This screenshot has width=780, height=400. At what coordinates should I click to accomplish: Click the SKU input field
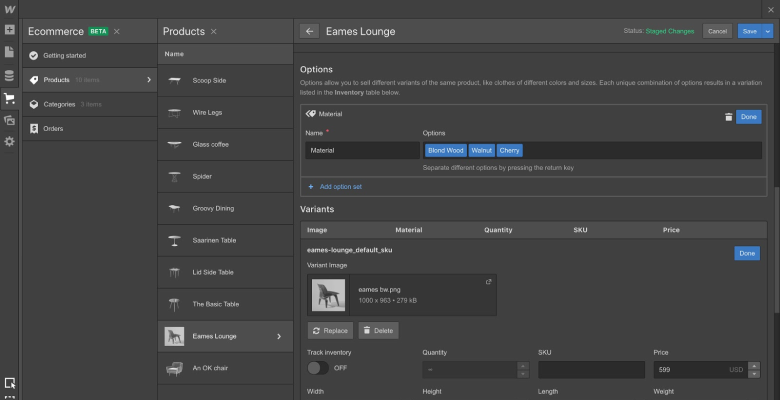591,370
